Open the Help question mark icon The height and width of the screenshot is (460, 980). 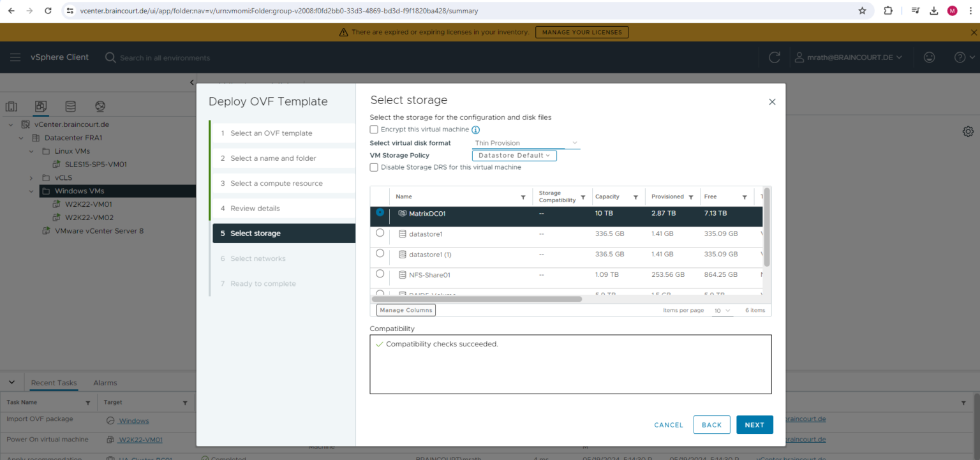click(960, 57)
